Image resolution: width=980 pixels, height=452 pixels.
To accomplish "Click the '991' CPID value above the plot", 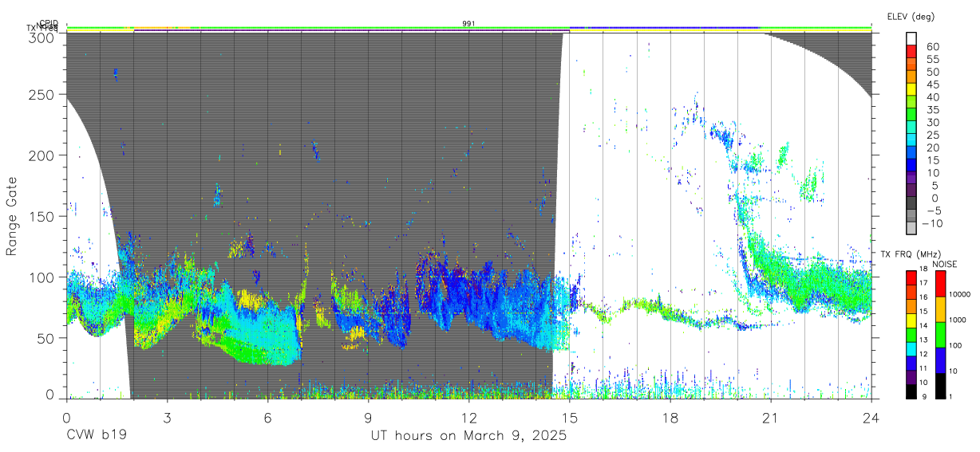I will [469, 23].
